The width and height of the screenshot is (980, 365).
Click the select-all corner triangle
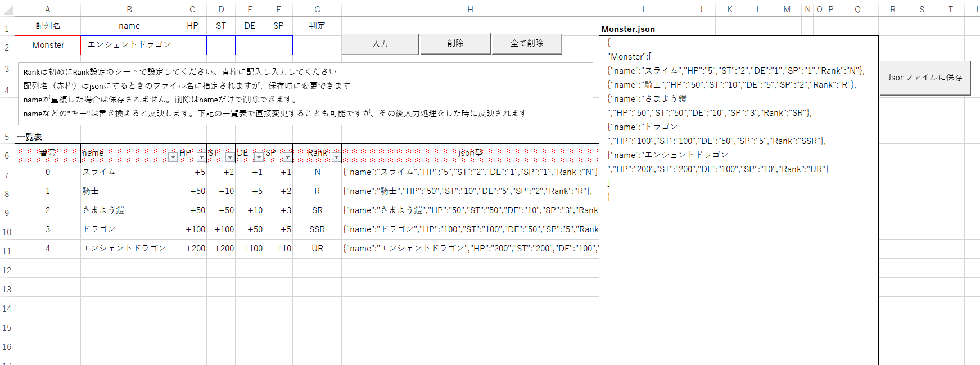(8, 10)
